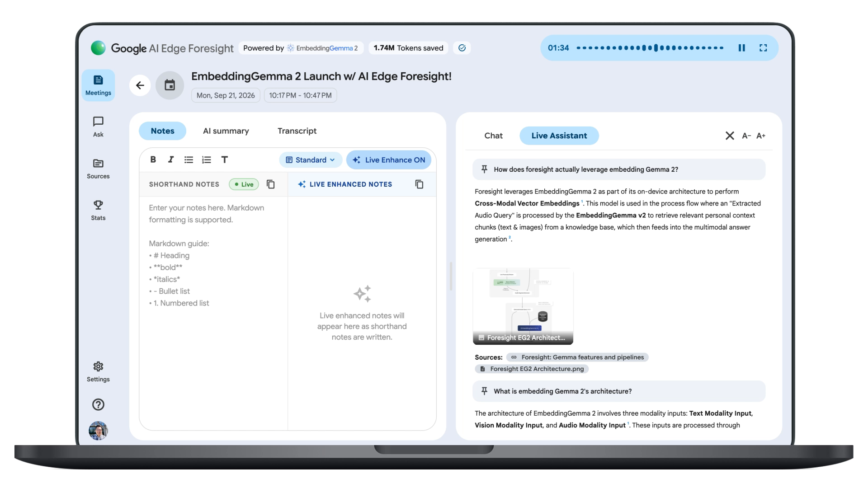Viewport: 868px width, 488px height.
Task: Decrease assistant font size with A-
Action: pyautogui.click(x=746, y=136)
